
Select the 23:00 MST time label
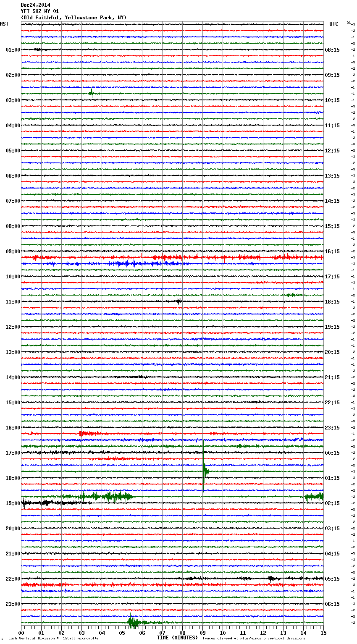coord(13,604)
